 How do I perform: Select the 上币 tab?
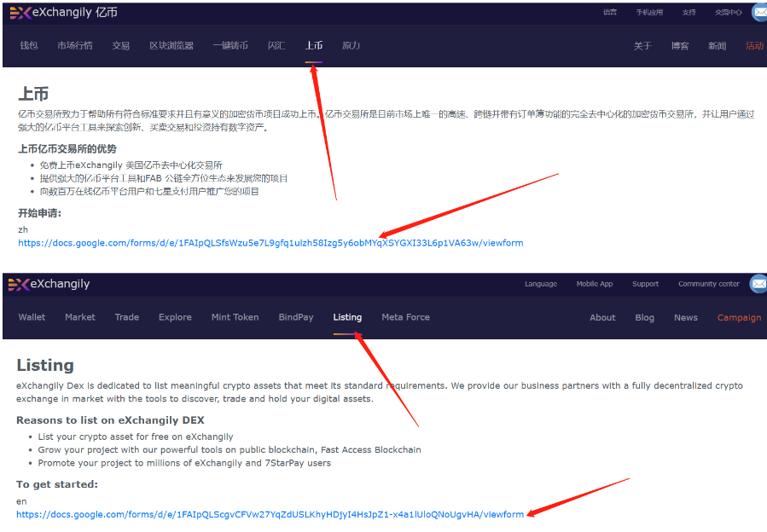pyautogui.click(x=314, y=45)
